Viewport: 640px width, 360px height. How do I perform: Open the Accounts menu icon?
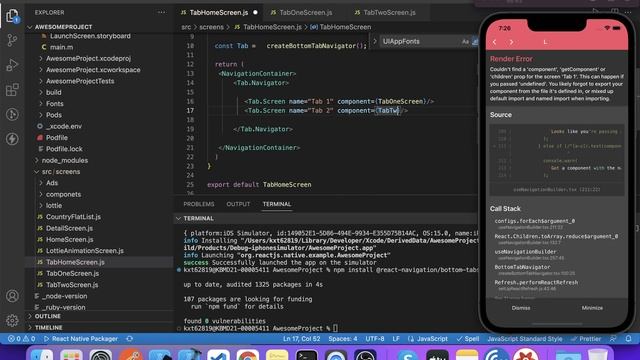(x=12, y=296)
